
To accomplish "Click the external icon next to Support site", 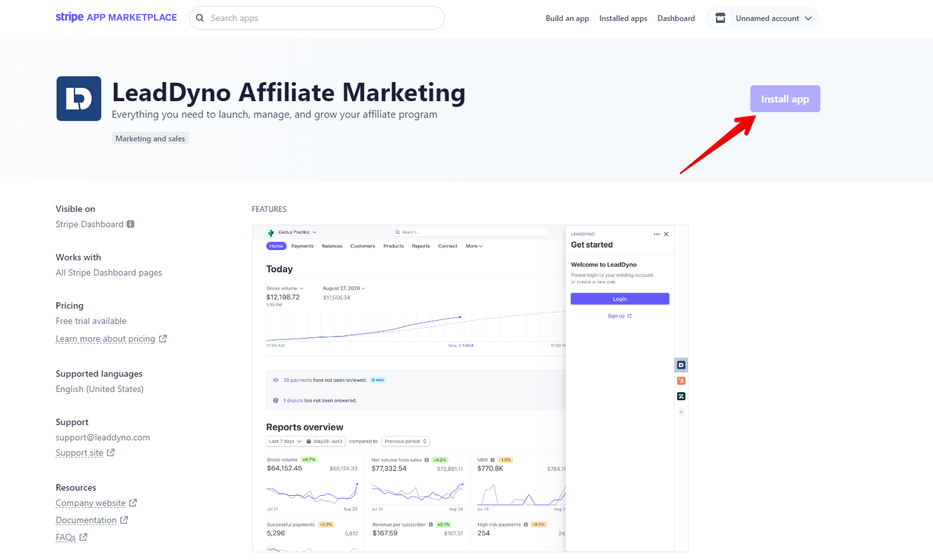I will pyautogui.click(x=111, y=452).
